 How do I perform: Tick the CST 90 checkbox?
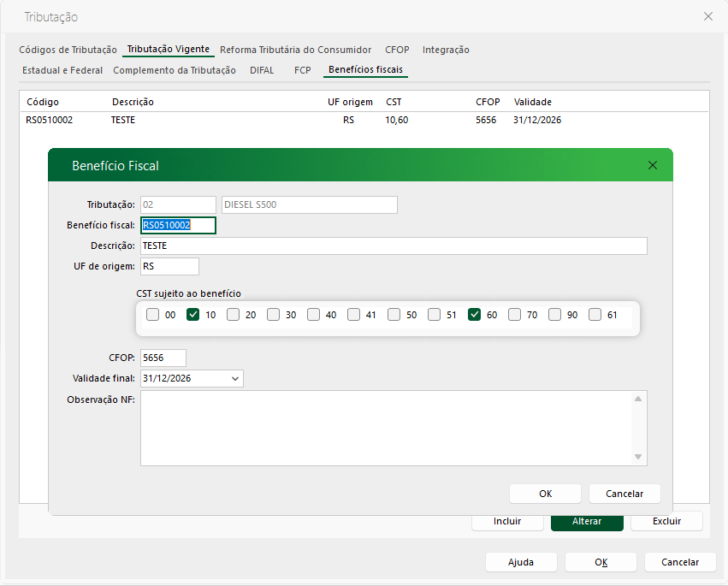click(555, 315)
